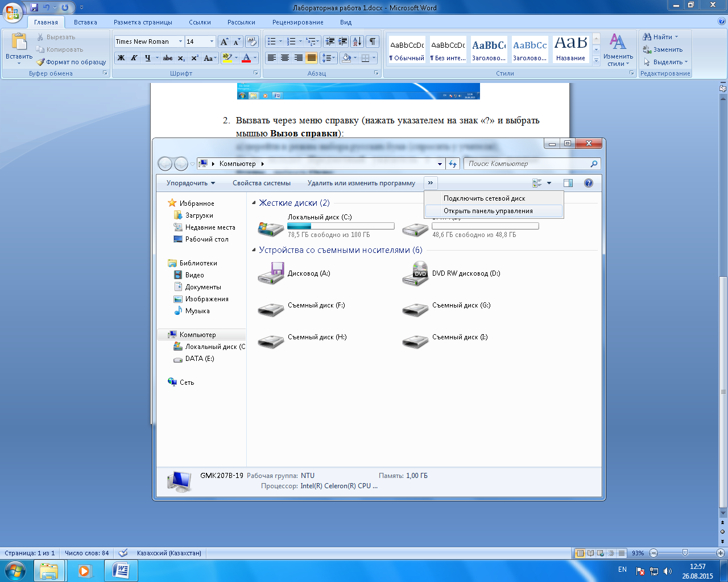Viewport: 728px width, 582px height.
Task: Open Word Help question mark icon
Action: click(x=722, y=22)
